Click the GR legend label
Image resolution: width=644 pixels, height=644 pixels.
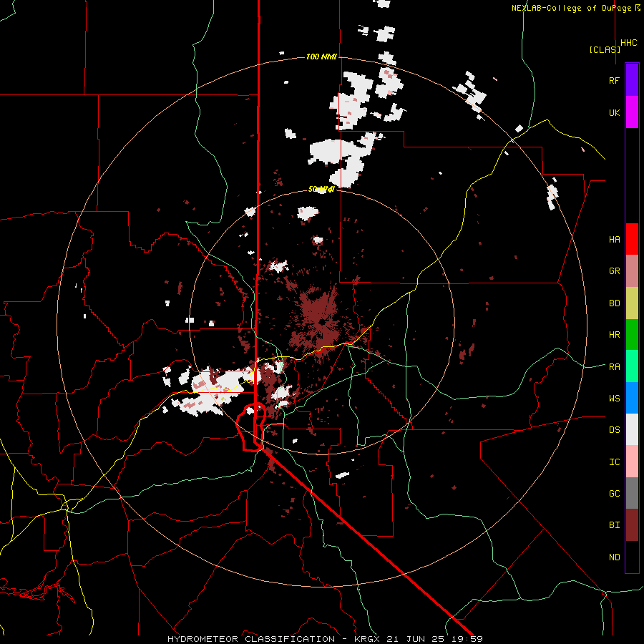coord(614,271)
